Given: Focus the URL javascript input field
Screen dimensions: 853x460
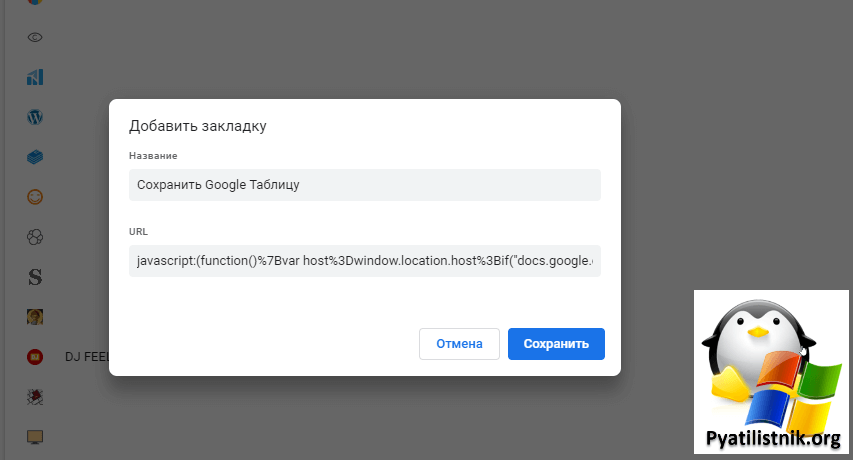Looking at the screenshot, I should 365,261.
